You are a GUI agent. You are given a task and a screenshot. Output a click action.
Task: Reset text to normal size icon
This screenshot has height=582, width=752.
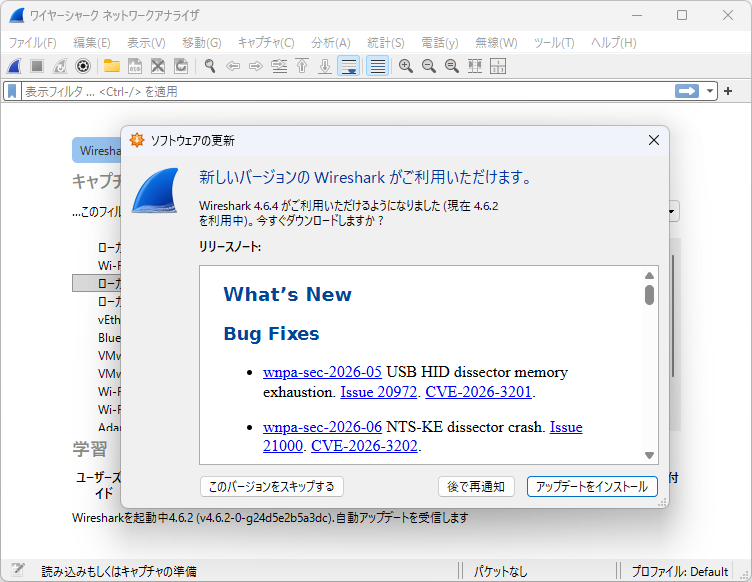tap(452, 66)
